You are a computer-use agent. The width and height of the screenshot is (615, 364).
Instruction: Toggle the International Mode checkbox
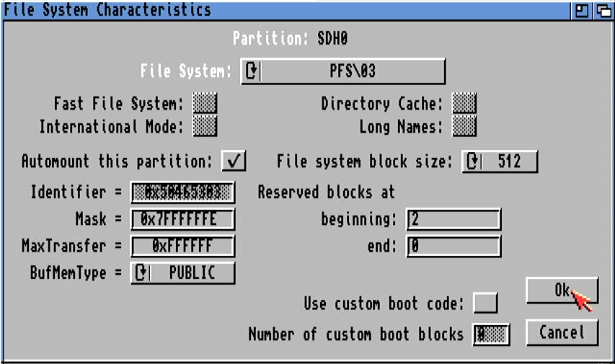(x=205, y=126)
